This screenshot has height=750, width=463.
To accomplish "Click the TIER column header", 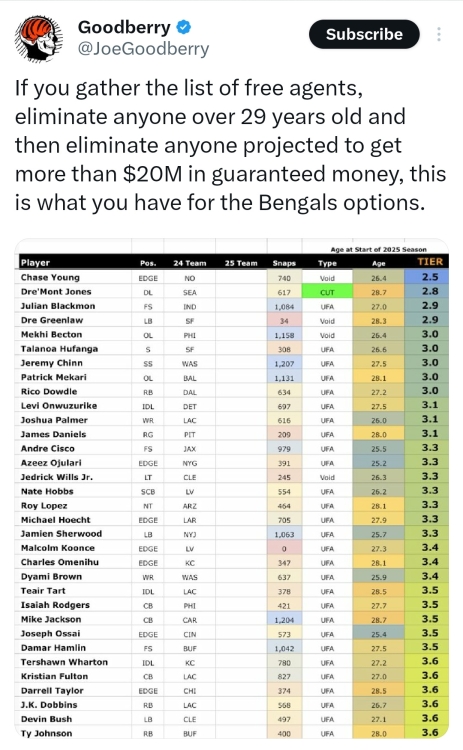I will [x=430, y=262].
